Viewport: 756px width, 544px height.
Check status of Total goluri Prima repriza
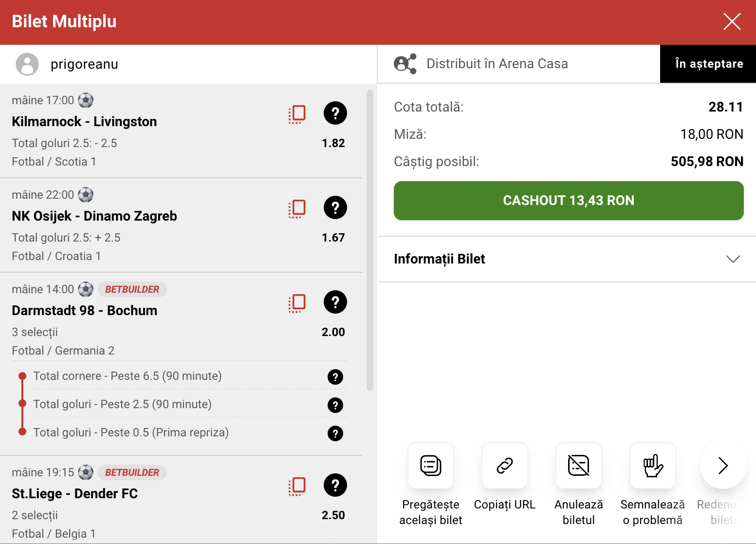pyautogui.click(x=335, y=433)
